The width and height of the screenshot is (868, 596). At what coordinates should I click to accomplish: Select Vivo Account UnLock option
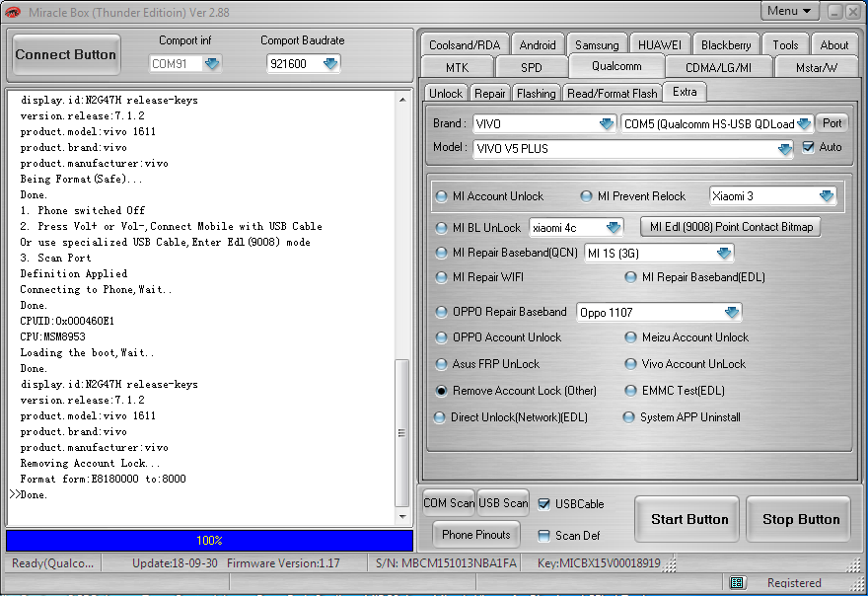630,364
